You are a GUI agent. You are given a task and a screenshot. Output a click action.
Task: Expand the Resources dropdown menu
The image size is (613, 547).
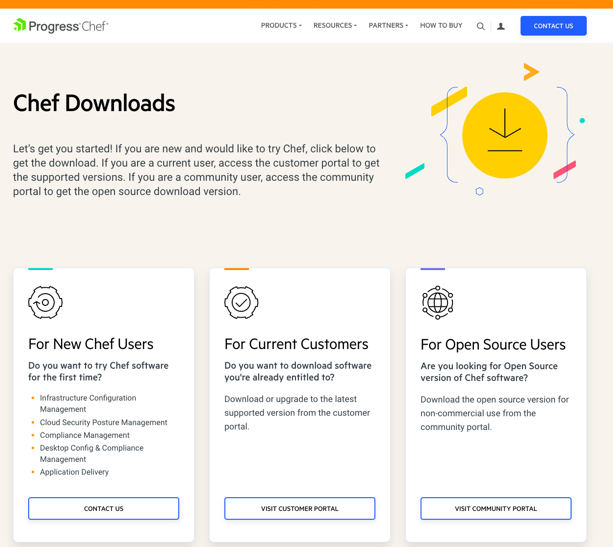(334, 26)
